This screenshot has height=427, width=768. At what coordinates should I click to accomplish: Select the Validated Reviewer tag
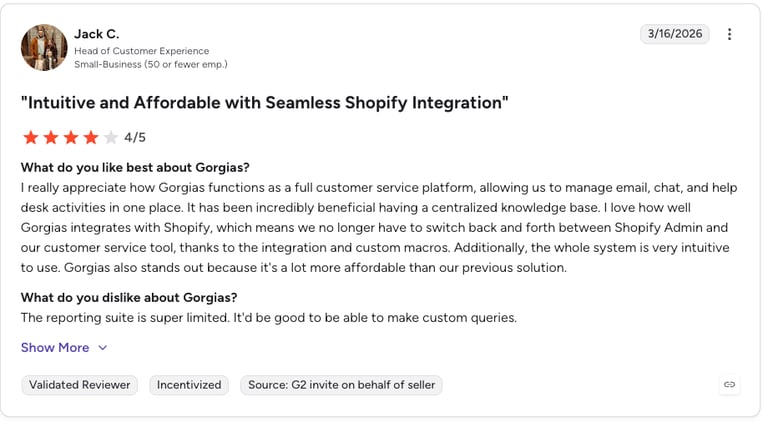click(79, 385)
